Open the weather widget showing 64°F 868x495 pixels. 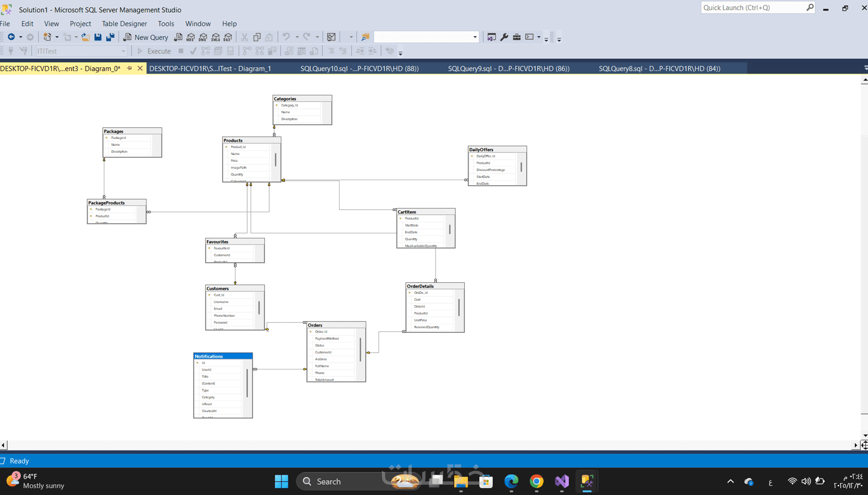click(x=36, y=481)
